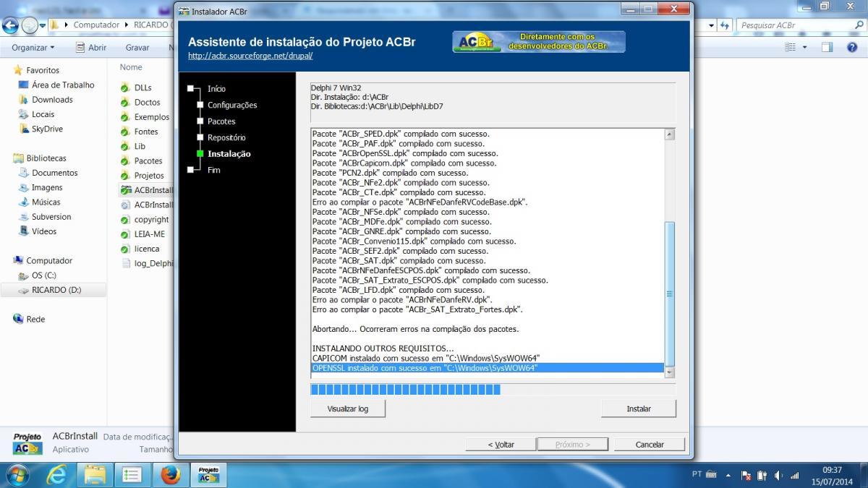This screenshot has height=488, width=868.
Task: Click the battery power tray icon
Action: 762,475
